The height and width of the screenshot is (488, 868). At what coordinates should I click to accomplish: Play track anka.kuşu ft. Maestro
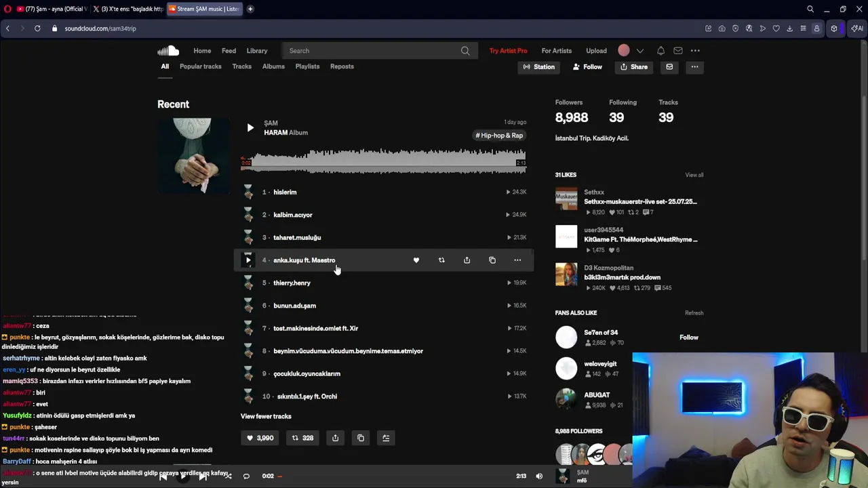pos(248,260)
